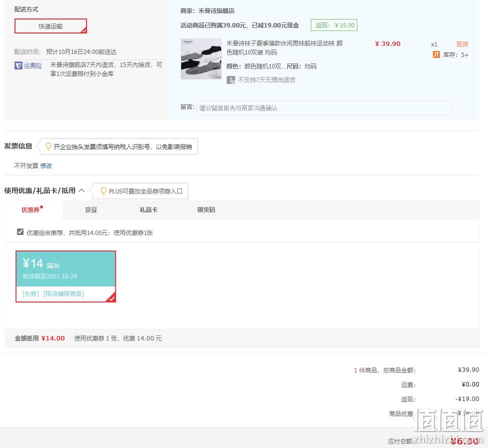Switch to the 礼品卡 tab

(x=149, y=210)
